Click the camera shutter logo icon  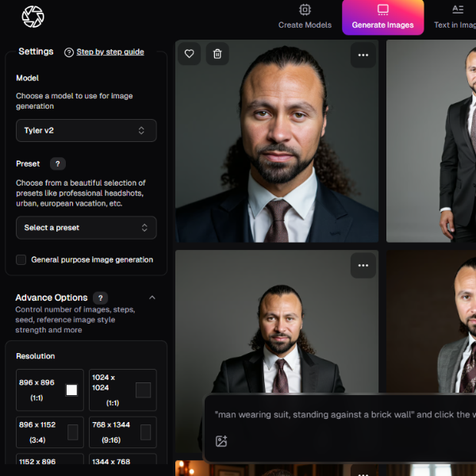tap(33, 17)
